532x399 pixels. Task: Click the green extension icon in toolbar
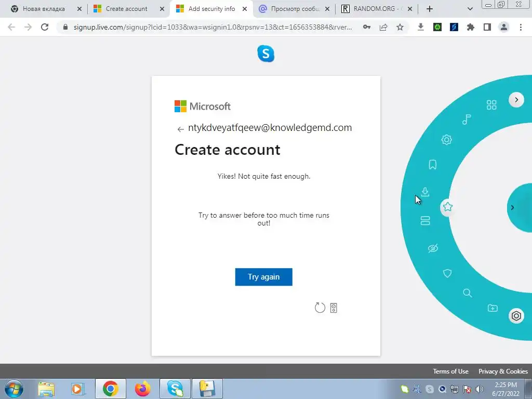point(437,27)
